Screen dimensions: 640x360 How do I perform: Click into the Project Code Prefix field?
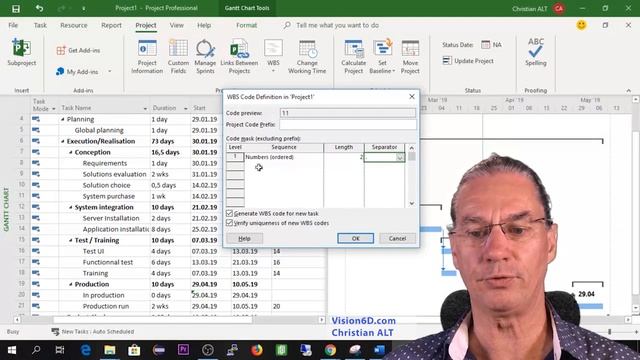point(348,124)
